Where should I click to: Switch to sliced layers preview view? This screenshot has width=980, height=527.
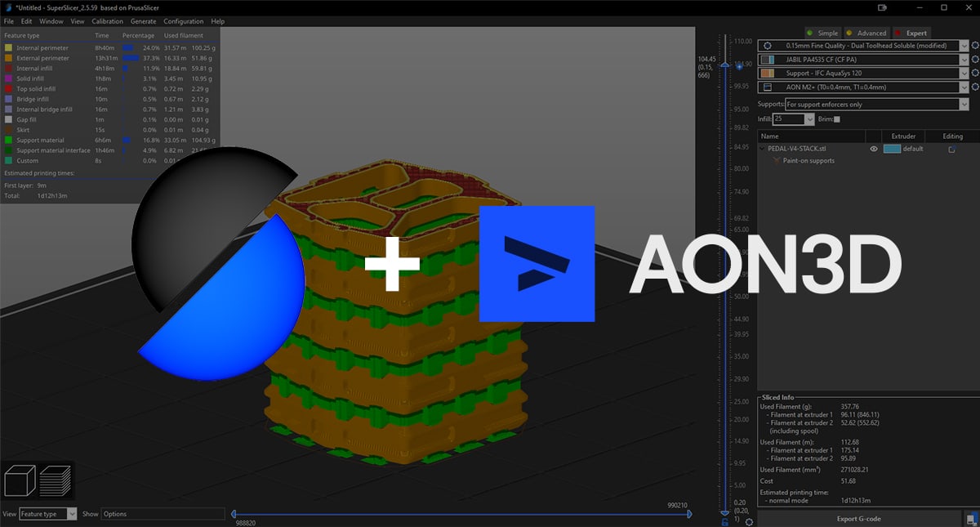56,480
